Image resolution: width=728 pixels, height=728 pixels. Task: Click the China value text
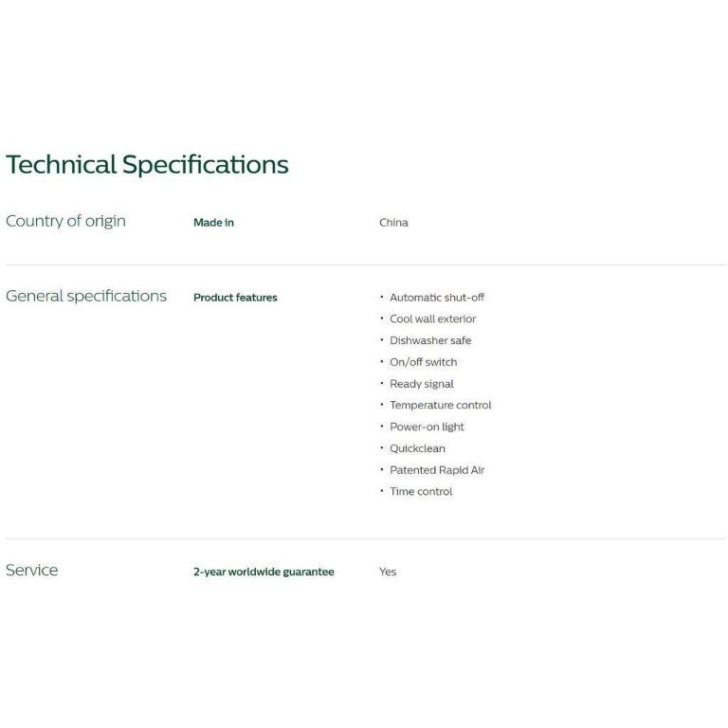[x=393, y=223]
